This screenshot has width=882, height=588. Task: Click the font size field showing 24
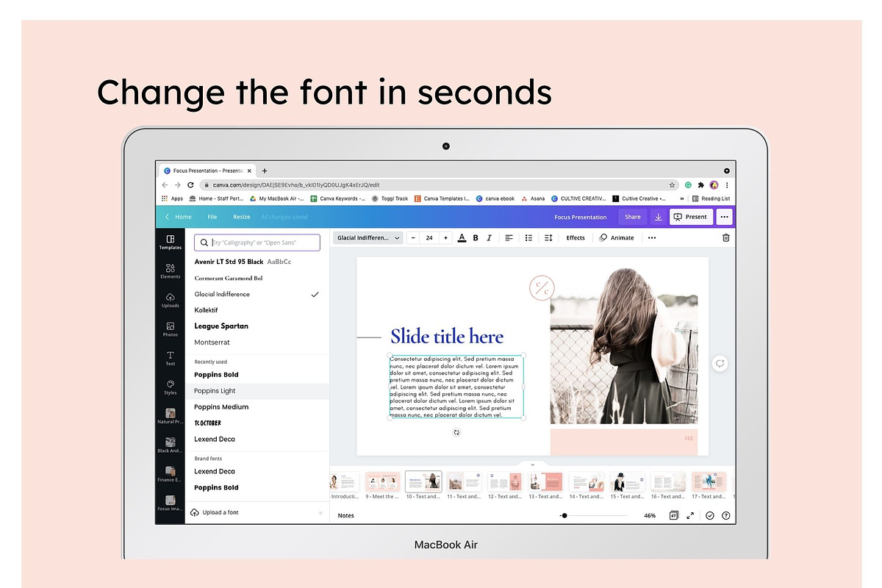(429, 237)
